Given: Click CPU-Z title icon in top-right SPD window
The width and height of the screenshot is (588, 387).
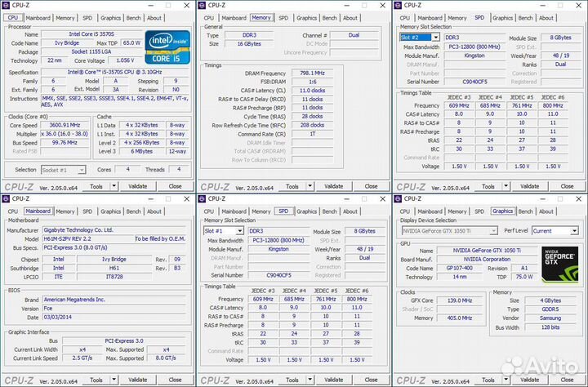Looking at the screenshot, I should [399, 5].
